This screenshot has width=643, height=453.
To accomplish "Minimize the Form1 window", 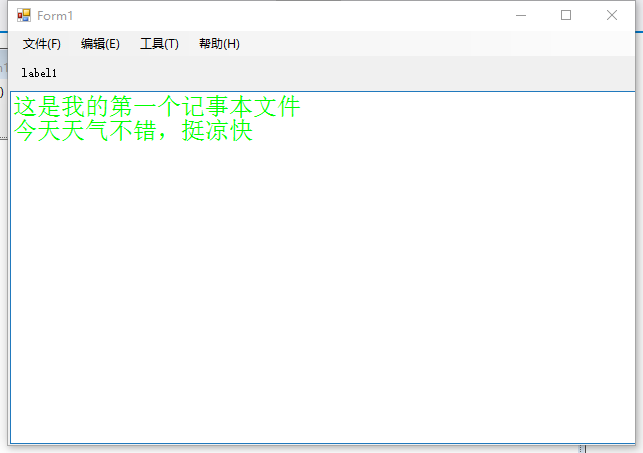I will 521,16.
